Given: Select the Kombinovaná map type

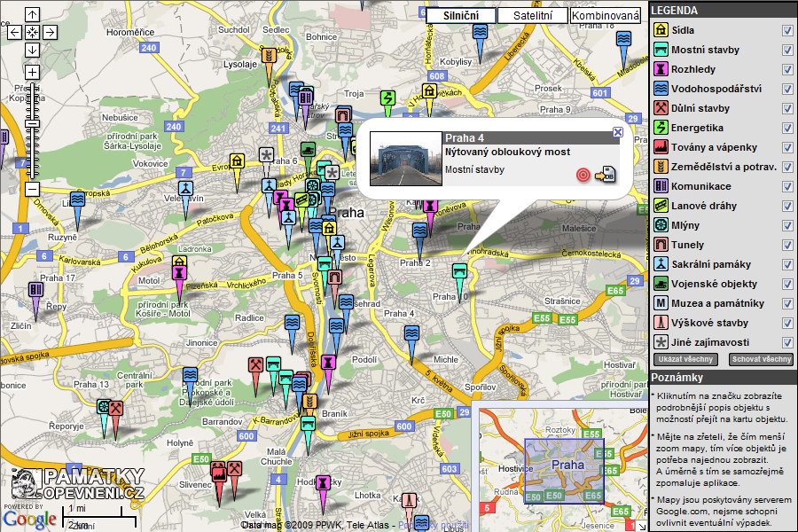Looking at the screenshot, I should 606,16.
